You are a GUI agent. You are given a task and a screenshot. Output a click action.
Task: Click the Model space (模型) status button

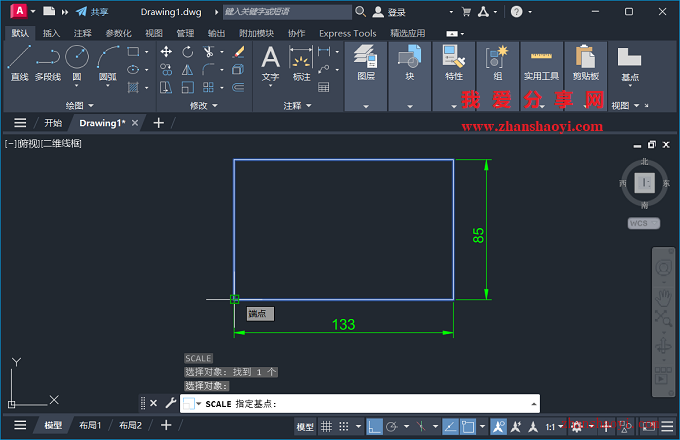click(305, 427)
